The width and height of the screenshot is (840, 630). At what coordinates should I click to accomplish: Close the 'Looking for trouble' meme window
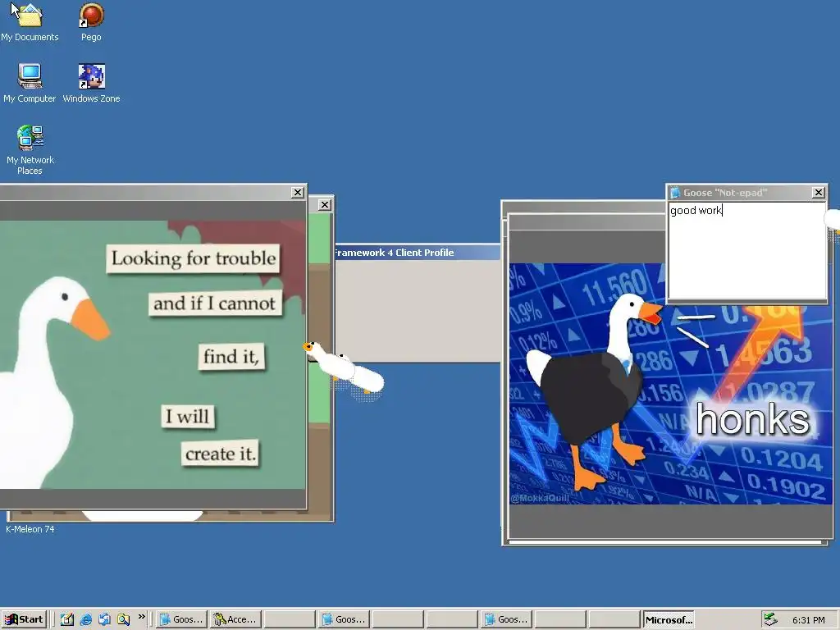[x=298, y=192]
